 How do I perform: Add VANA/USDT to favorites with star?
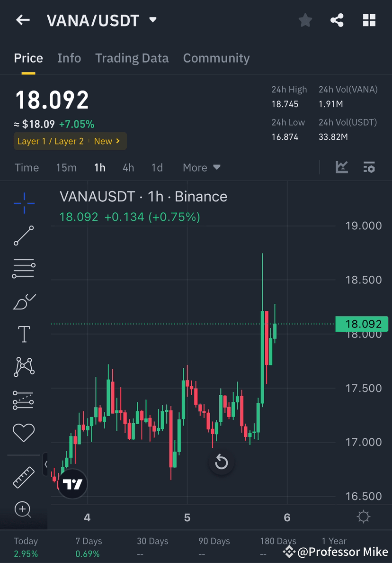pos(305,20)
